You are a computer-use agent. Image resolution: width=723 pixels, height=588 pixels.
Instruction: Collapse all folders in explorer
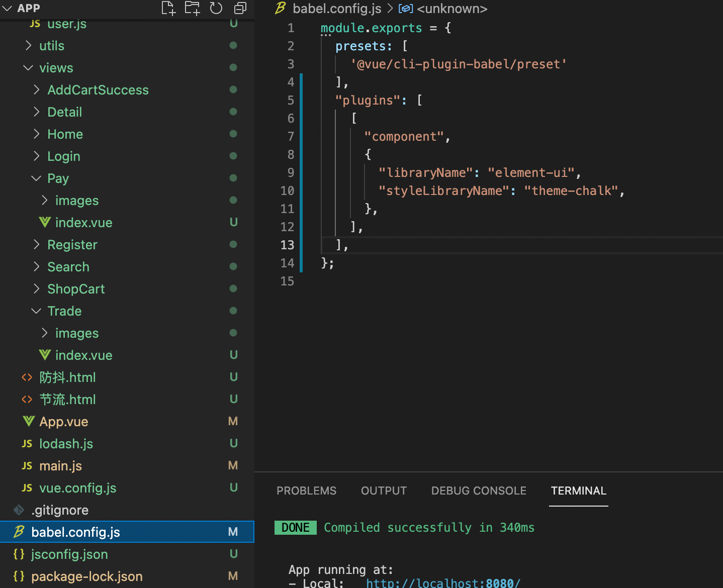point(240,8)
